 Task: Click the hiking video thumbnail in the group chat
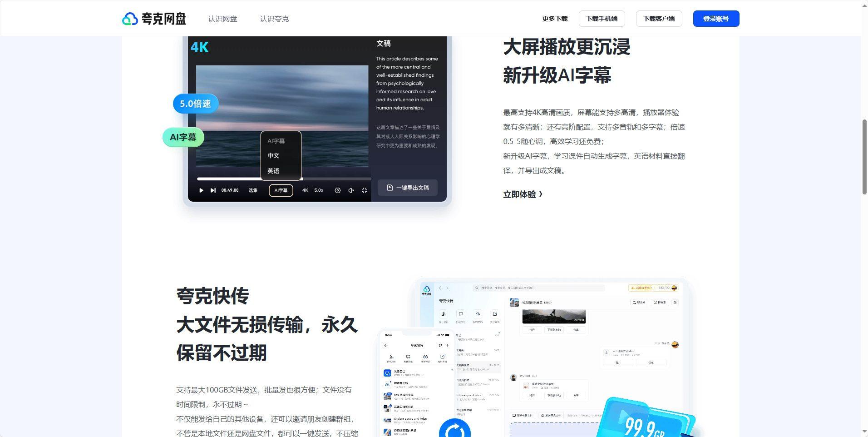click(x=554, y=316)
